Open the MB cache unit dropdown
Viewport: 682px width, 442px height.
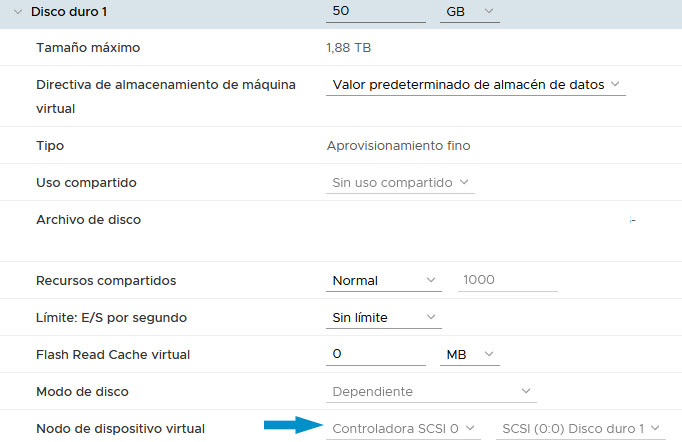pos(469,355)
